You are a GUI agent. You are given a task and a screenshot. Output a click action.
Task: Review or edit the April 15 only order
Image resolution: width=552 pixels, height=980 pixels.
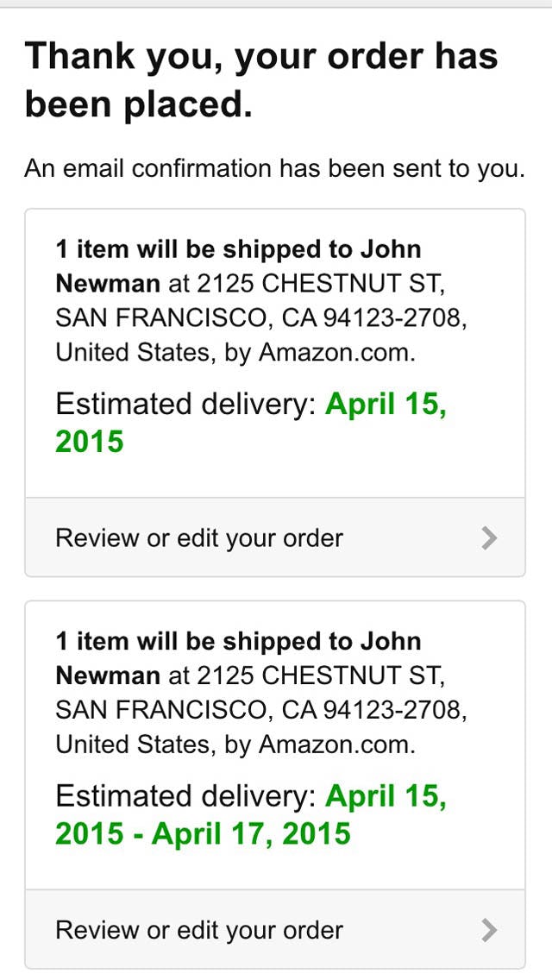pos(199,538)
